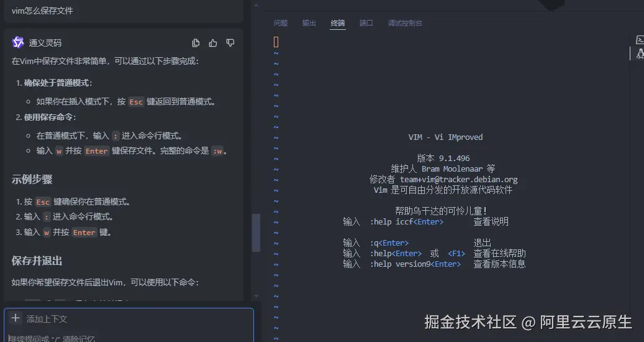The height and width of the screenshot is (342, 644).
Task: Click the heading '保存并退出'
Action: 37,261
